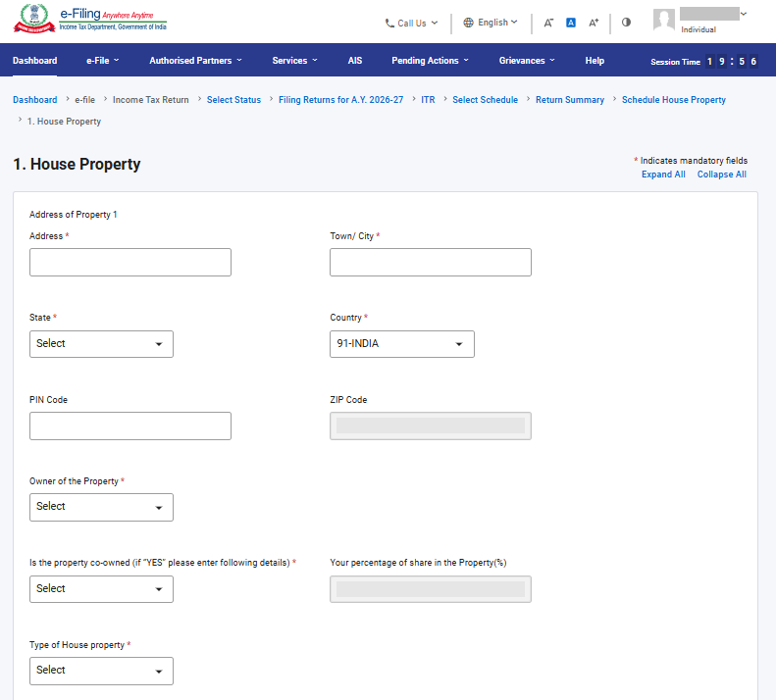Screen dimensions: 776x700
Task: Click the Dashboard breadcrumb link
Action: point(34,99)
